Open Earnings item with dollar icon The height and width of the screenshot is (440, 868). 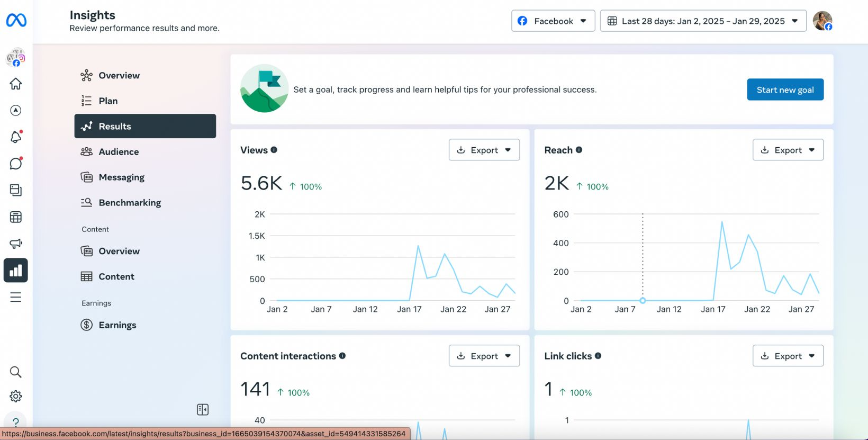coord(145,325)
